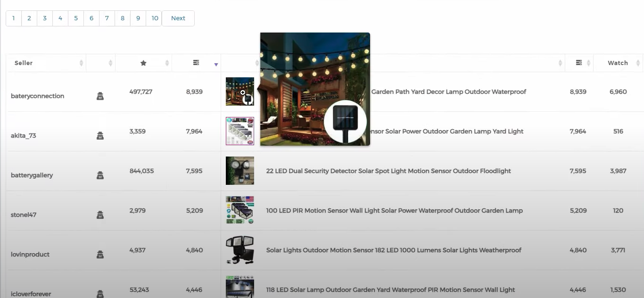Click the lovinproduct solar lights thumbnail
The image size is (644, 298).
click(240, 250)
